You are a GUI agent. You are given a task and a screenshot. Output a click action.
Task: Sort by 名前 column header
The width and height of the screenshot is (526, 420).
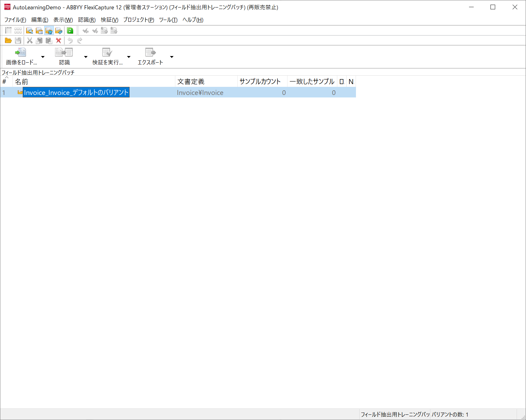coord(94,82)
